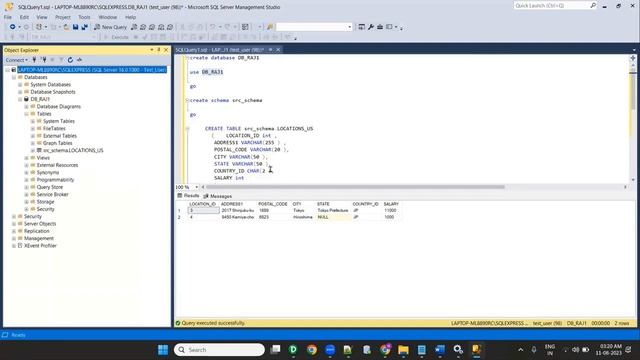640x360 pixels.
Task: Expand the src_schema.LOCATIONS_US table node
Action: click(x=33, y=151)
